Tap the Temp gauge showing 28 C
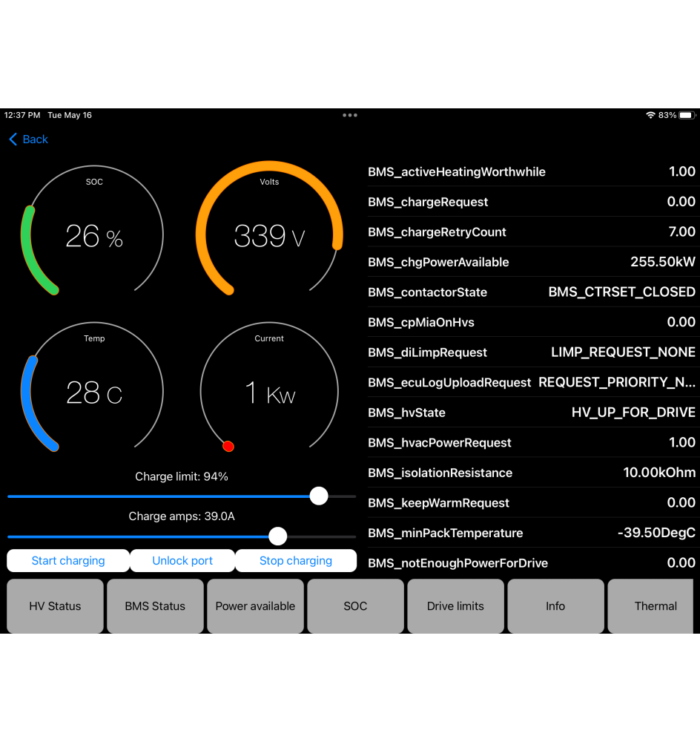Screen dimensions: 700x742 click(x=94, y=391)
